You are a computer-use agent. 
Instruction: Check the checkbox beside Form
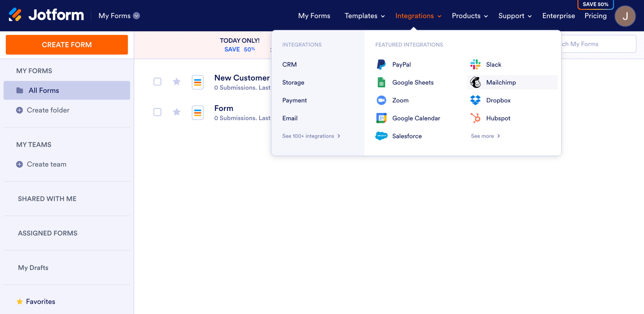157,112
